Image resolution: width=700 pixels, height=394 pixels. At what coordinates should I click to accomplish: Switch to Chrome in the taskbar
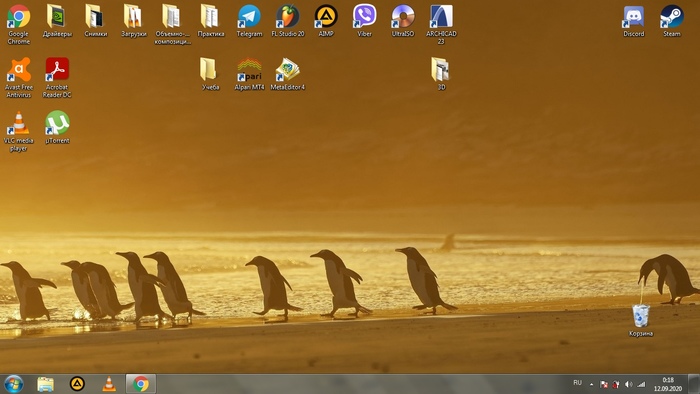[x=141, y=384]
